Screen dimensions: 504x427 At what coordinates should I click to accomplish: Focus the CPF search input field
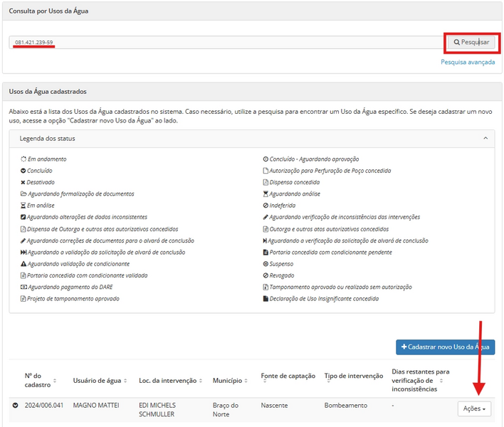pos(228,43)
